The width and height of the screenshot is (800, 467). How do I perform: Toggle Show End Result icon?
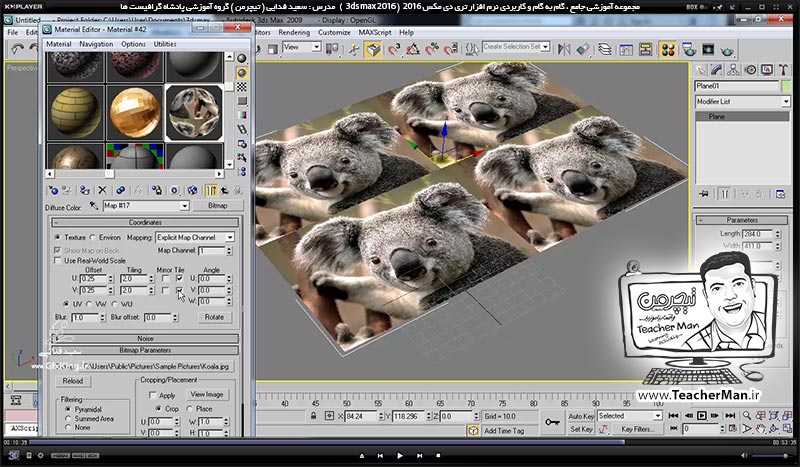211,190
